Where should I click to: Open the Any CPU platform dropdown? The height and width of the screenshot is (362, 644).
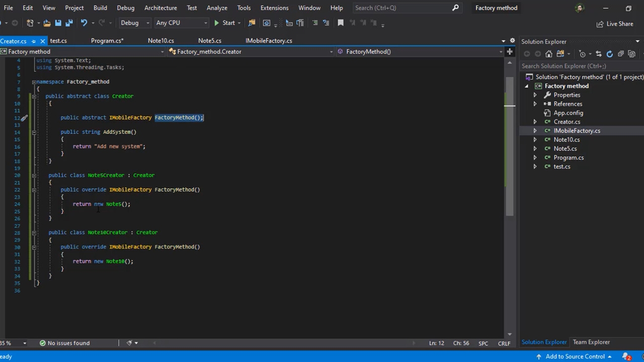coord(181,23)
